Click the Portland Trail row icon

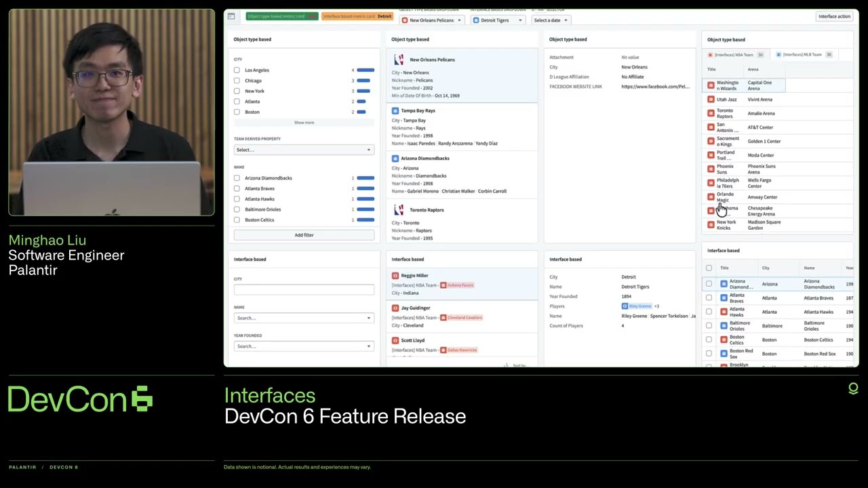[711, 155]
